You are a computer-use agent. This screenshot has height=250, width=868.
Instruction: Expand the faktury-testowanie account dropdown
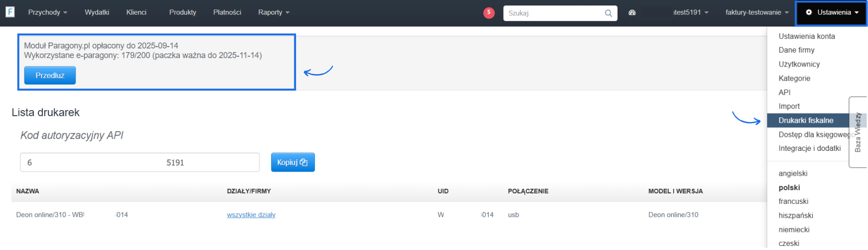tap(757, 12)
